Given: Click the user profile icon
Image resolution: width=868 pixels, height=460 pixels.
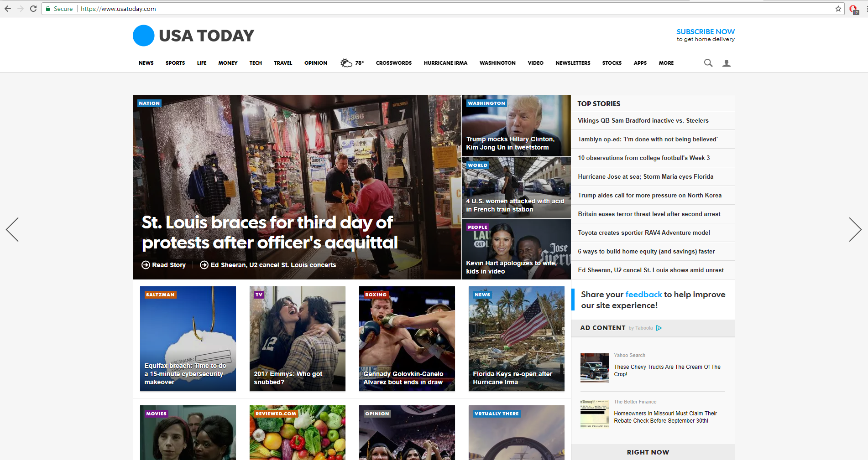Looking at the screenshot, I should 727,63.
